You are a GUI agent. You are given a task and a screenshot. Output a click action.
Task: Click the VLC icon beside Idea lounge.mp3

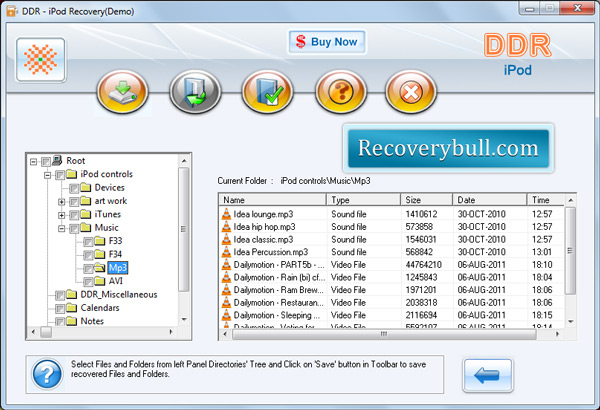(227, 214)
